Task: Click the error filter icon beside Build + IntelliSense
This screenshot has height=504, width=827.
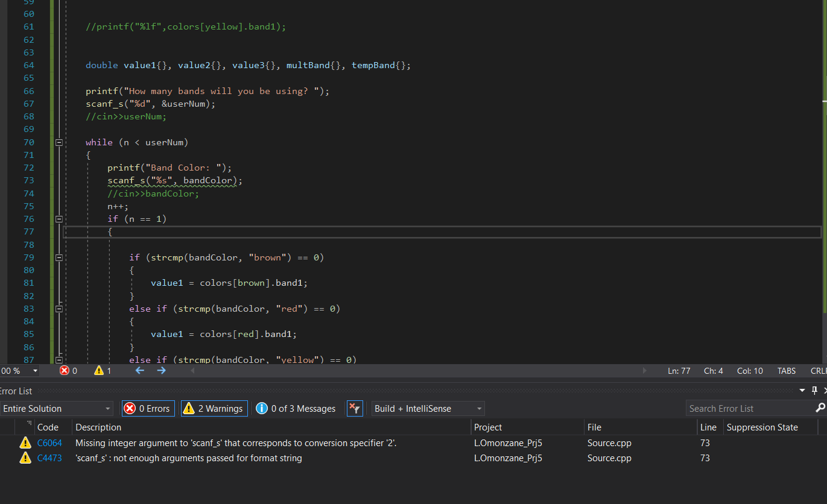Action: [x=355, y=408]
